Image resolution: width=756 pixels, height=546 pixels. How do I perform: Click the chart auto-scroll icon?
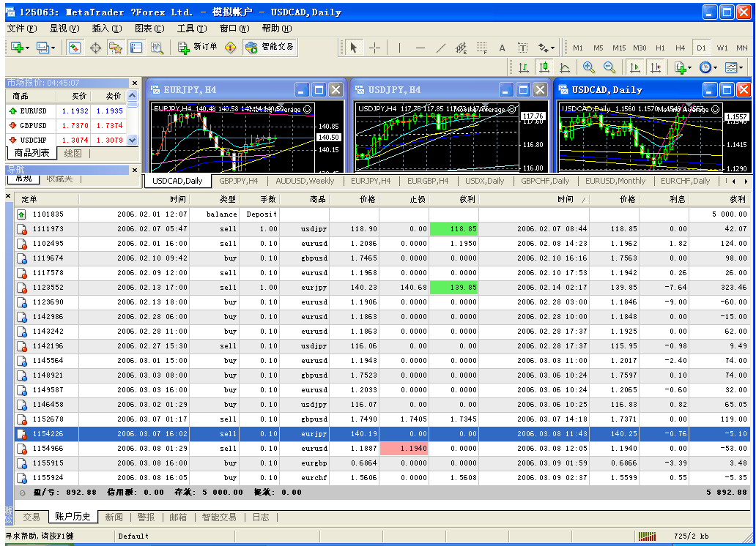[635, 67]
